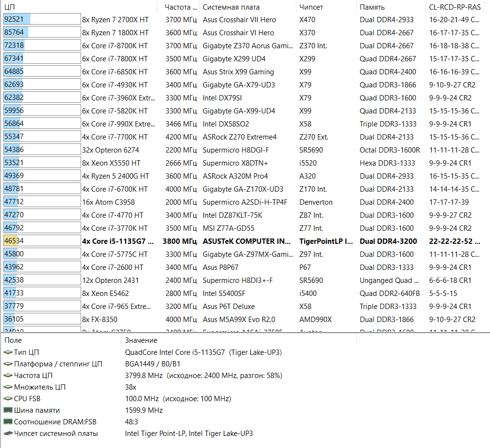The width and height of the screenshot is (490, 448).
Task: Select the 5-5-5-15 timings cell
Action: [x=443, y=294]
